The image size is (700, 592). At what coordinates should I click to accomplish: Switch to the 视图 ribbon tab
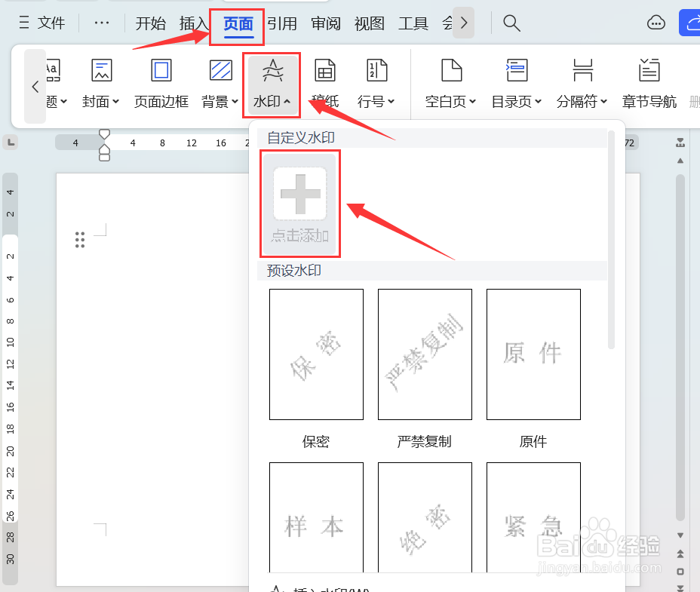(x=369, y=23)
